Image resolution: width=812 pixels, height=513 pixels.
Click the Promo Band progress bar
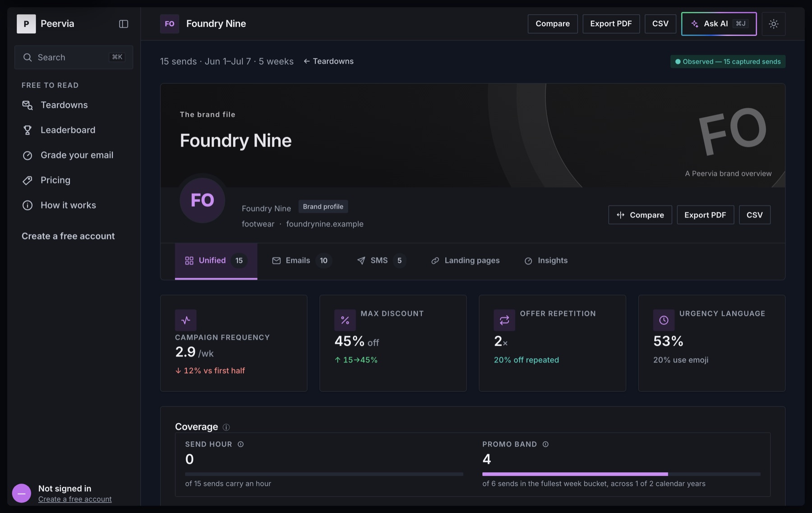pyautogui.click(x=621, y=474)
